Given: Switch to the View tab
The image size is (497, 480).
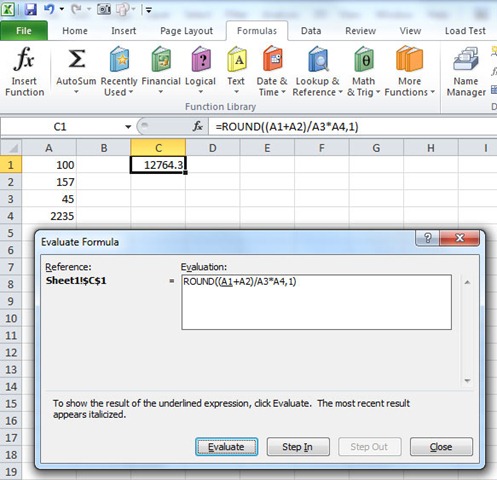Looking at the screenshot, I should click(410, 31).
